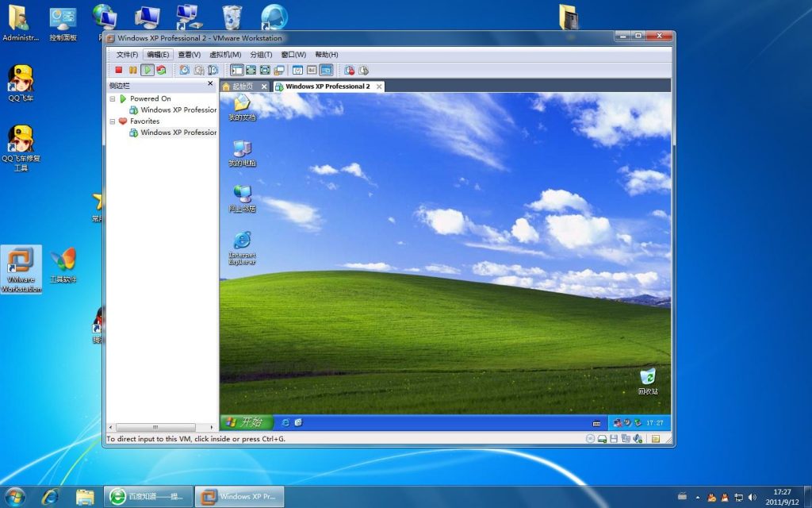Click the CD-ROM device icon in statusbar
The width and height of the screenshot is (812, 508).
click(591, 437)
